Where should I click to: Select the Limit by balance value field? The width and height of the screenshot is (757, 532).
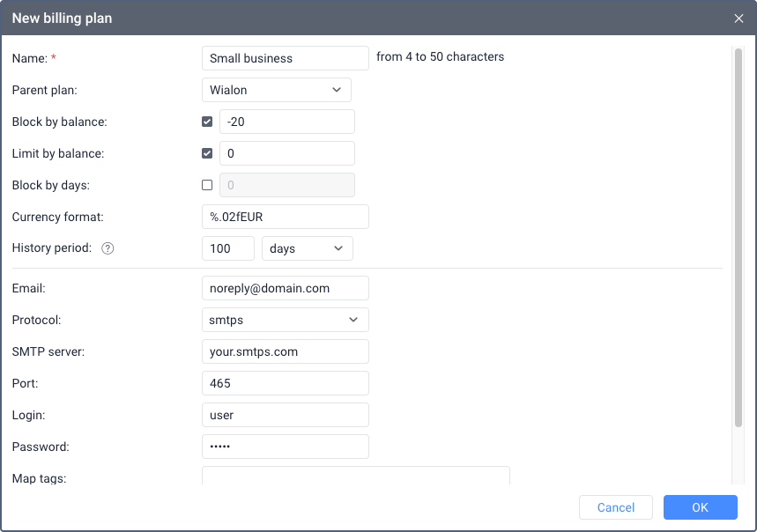[x=286, y=153]
